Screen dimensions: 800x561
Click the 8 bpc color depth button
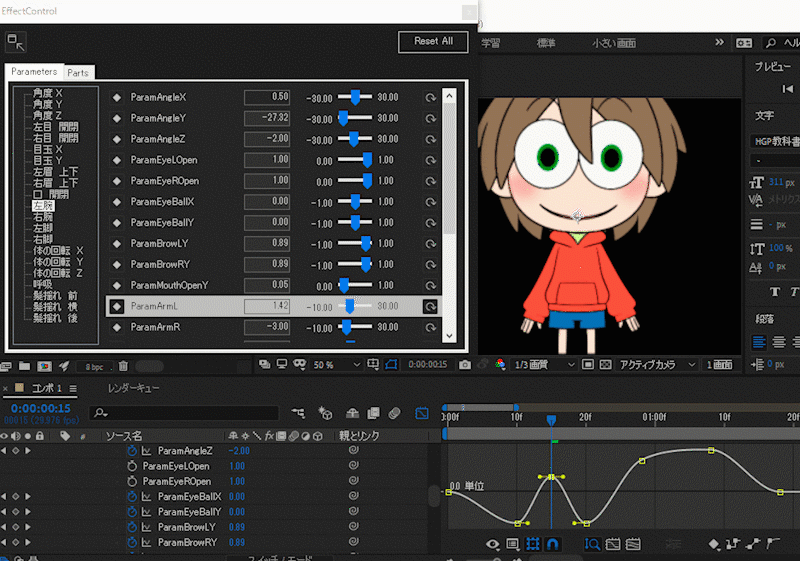pyautogui.click(x=94, y=367)
